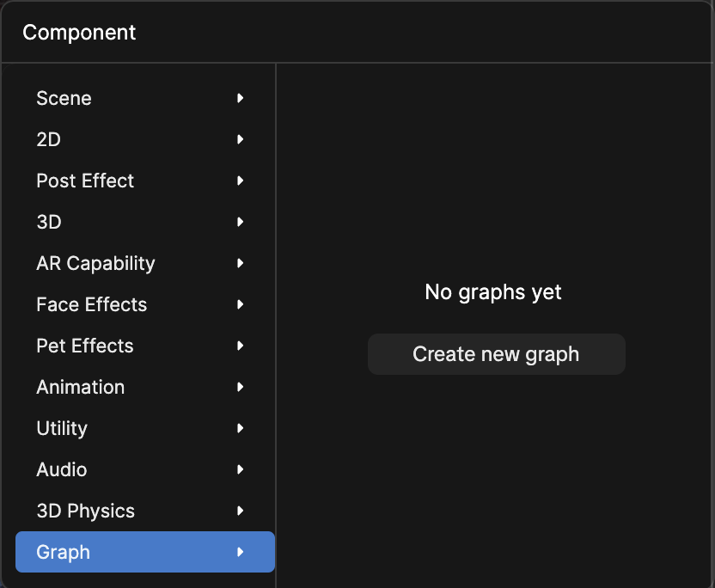Image resolution: width=715 pixels, height=588 pixels.
Task: Click the Create new graph button
Action: click(x=497, y=354)
